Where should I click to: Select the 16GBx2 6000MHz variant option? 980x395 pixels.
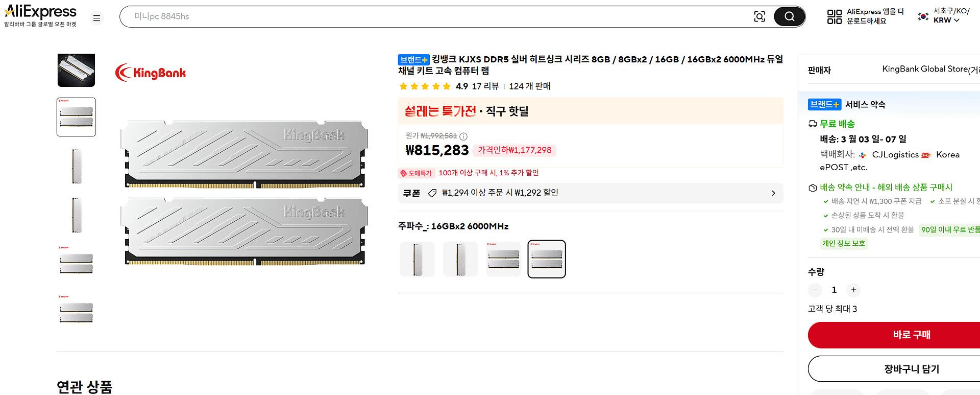[547, 259]
